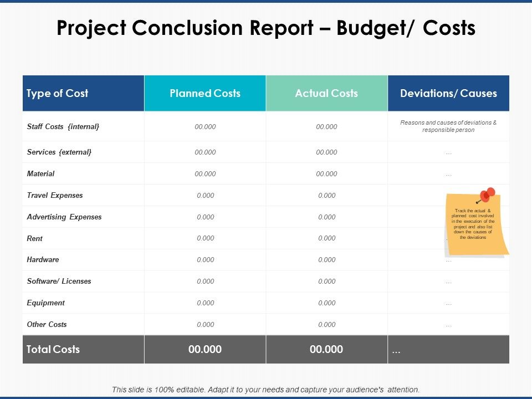532x399 pixels.
Task: Select actual cost value for Material
Action: point(327,173)
